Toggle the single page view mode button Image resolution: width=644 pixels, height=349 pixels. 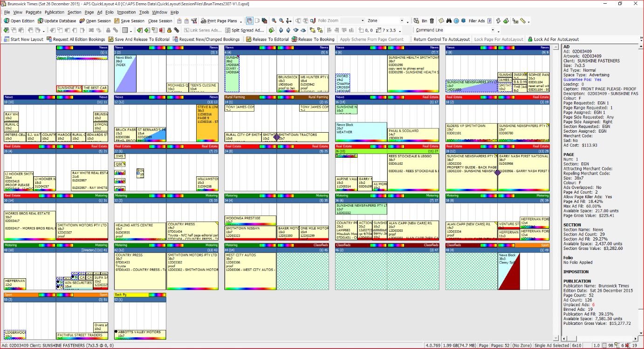coord(249,21)
